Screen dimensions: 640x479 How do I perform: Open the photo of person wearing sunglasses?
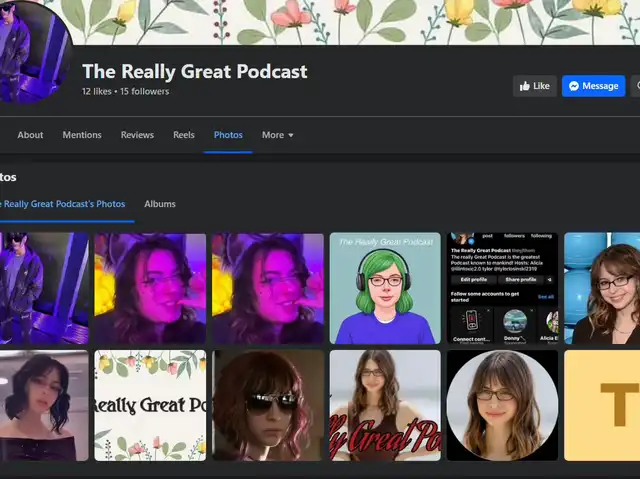point(268,405)
